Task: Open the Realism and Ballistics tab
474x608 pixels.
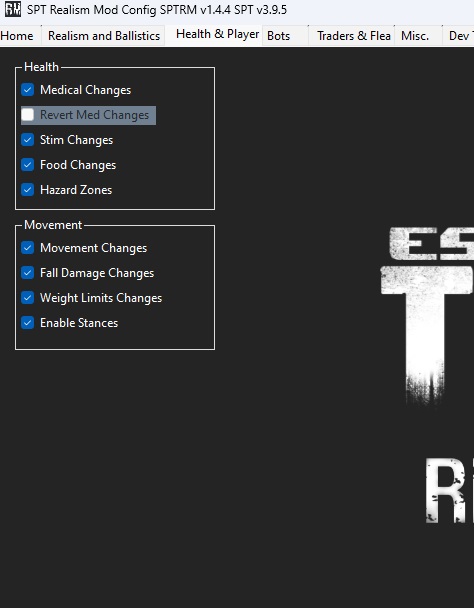Action: (x=104, y=36)
